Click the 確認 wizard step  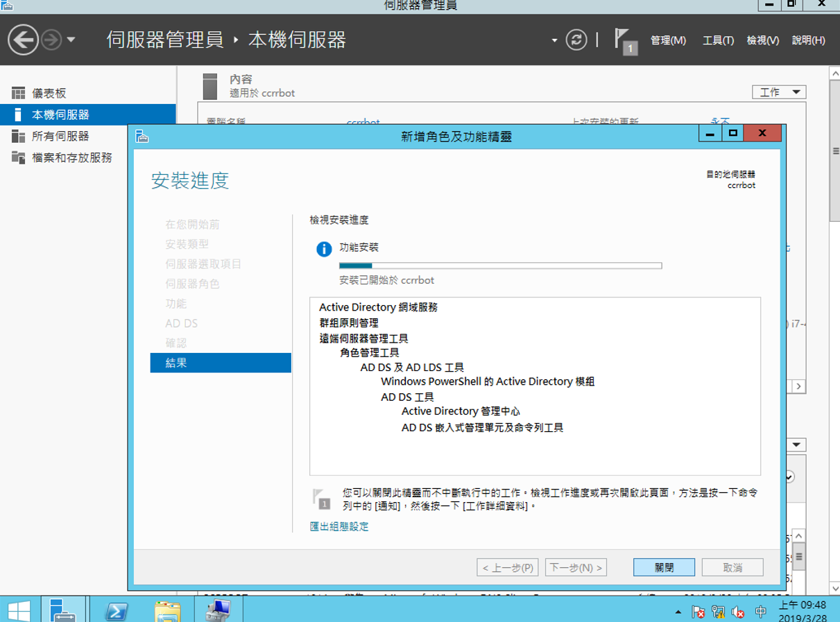click(175, 343)
